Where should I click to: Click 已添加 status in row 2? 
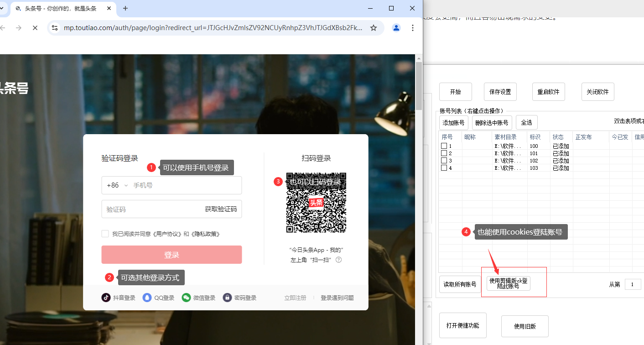(561, 153)
